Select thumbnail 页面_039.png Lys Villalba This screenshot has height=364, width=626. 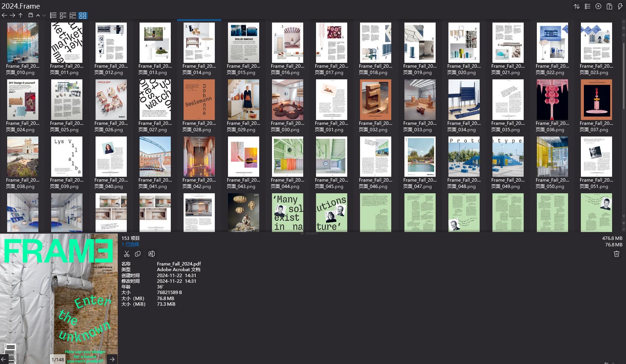[x=67, y=156]
